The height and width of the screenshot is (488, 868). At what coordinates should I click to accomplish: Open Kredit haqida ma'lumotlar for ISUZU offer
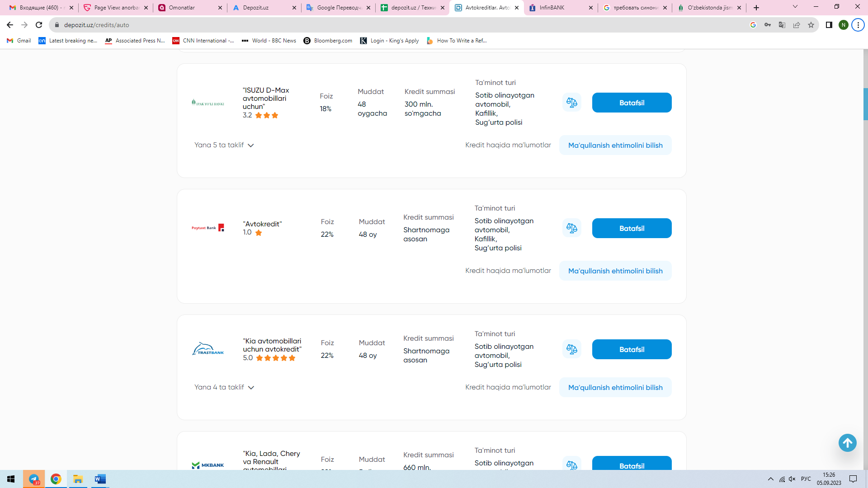coord(508,145)
